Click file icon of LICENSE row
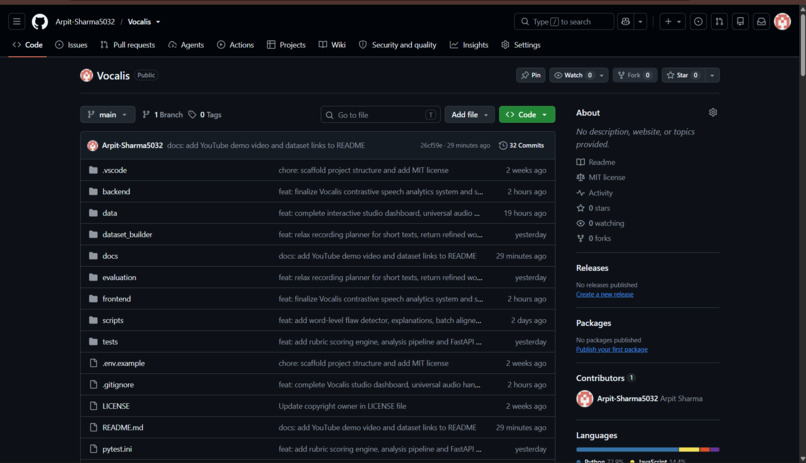The height and width of the screenshot is (463, 806). click(93, 406)
